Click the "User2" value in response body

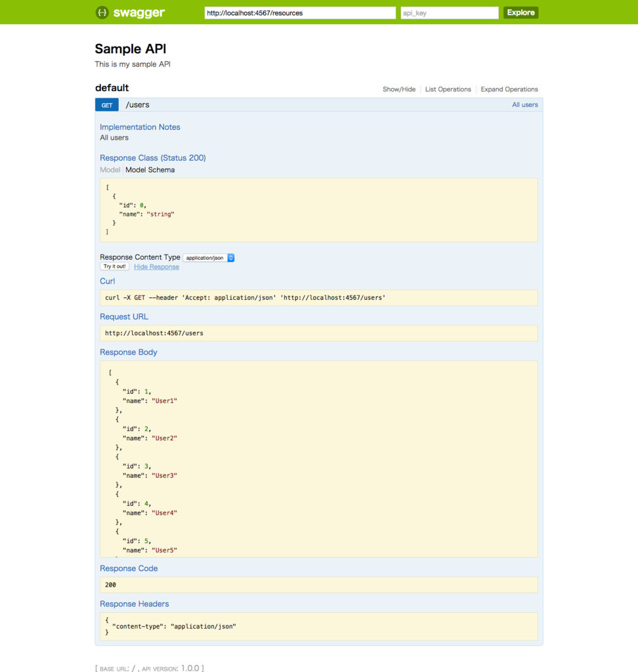coord(164,438)
